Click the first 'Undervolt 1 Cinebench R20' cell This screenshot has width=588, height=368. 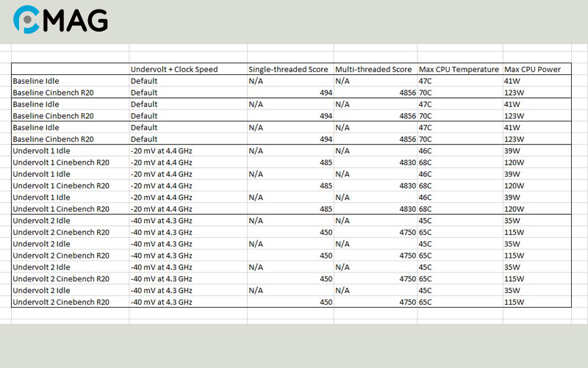(x=60, y=162)
